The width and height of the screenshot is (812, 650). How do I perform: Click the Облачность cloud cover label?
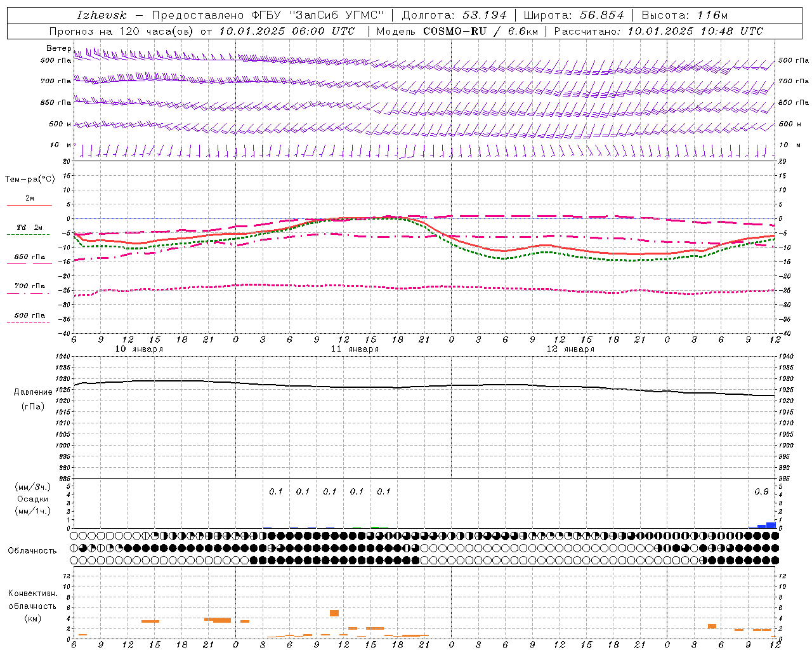point(32,550)
